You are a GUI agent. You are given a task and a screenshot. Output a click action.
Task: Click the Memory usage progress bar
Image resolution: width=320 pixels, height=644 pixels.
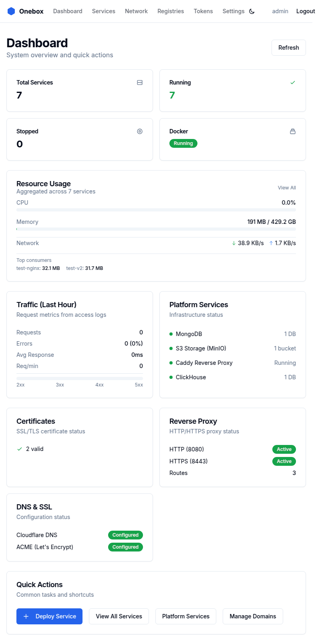pos(156,229)
